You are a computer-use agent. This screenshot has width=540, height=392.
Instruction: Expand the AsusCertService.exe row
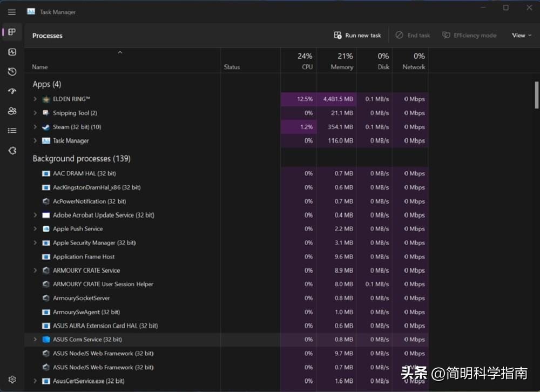35,381
